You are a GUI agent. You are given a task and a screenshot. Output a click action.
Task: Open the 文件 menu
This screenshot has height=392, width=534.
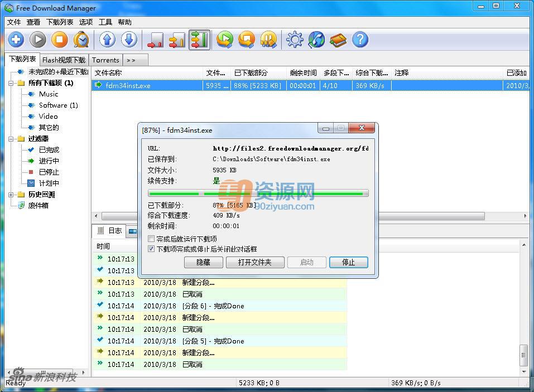coord(14,22)
